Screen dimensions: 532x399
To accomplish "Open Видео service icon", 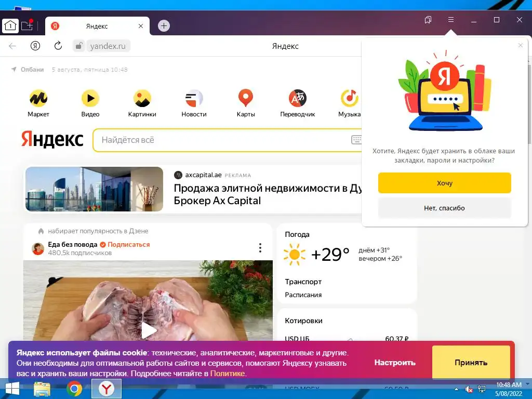I will pyautogui.click(x=90, y=103).
